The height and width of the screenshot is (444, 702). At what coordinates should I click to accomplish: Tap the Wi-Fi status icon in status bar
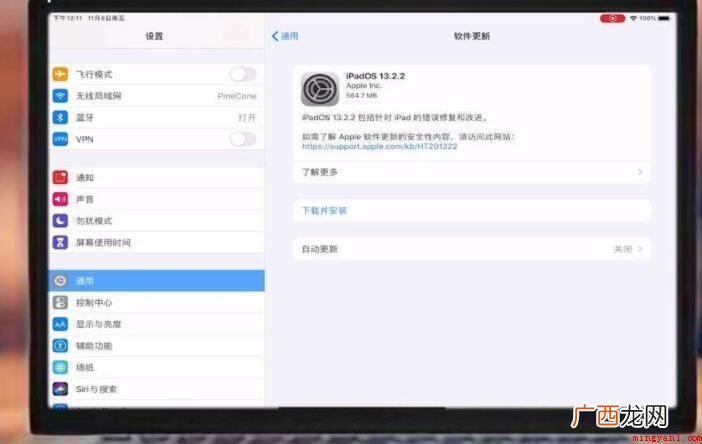click(x=633, y=18)
